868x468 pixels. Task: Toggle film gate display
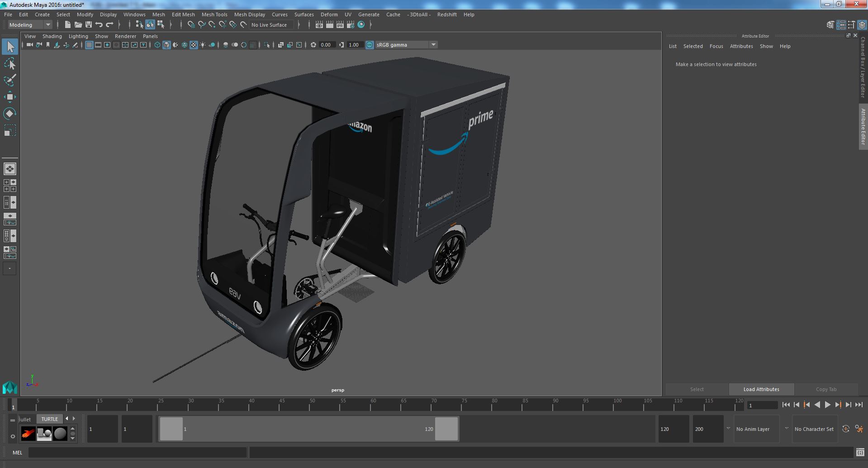pyautogui.click(x=98, y=45)
